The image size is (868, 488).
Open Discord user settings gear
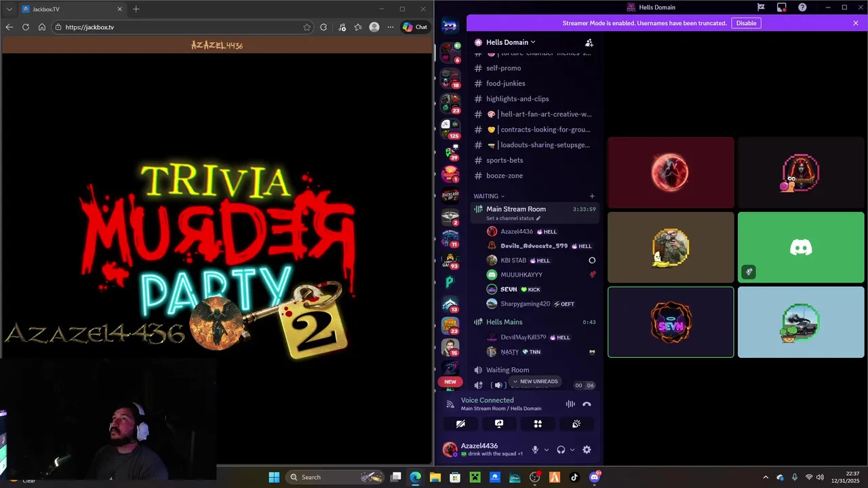(587, 449)
